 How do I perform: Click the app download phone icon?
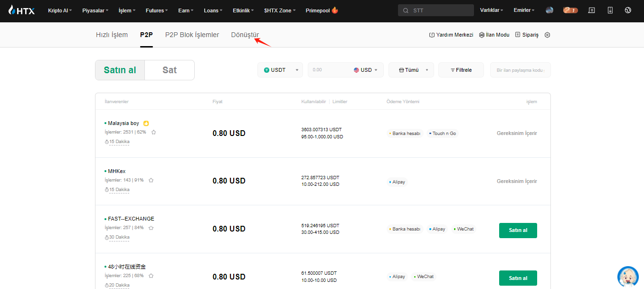point(610,10)
